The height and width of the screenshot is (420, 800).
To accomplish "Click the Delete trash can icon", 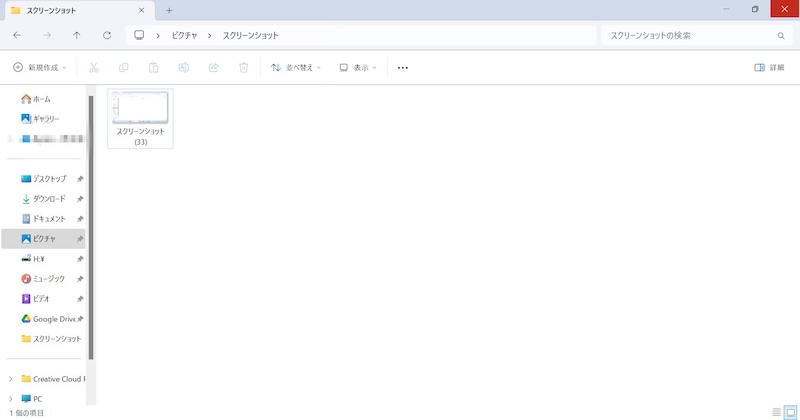I will point(244,67).
